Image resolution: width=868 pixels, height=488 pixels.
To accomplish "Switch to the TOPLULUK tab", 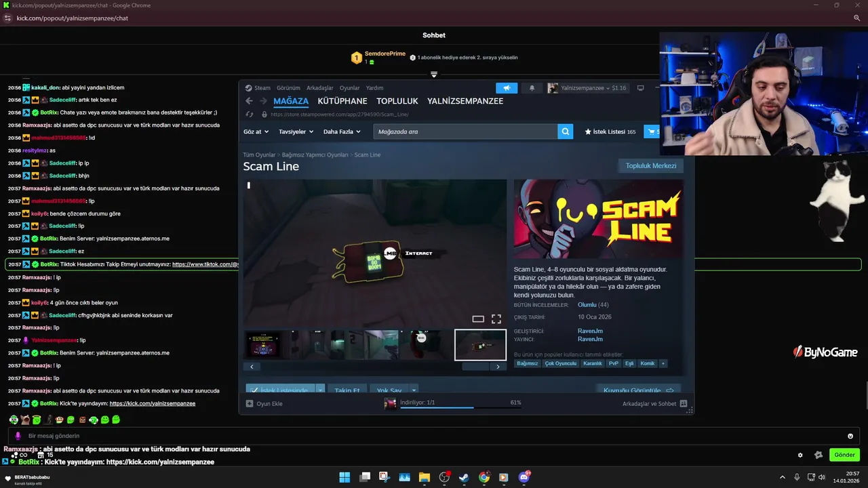I will point(397,101).
